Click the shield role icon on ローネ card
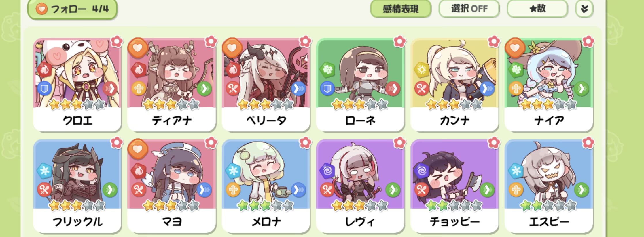644x237 pixels. pos(327,89)
